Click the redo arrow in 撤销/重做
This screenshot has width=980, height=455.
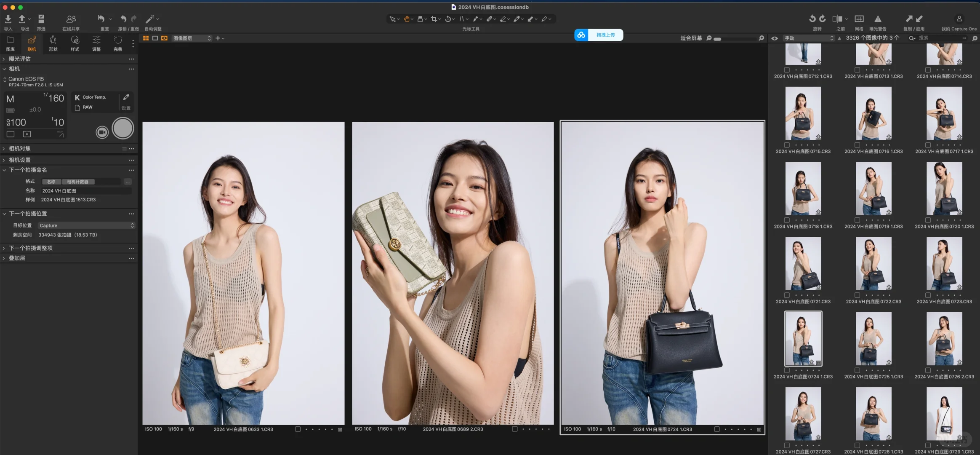click(x=134, y=19)
